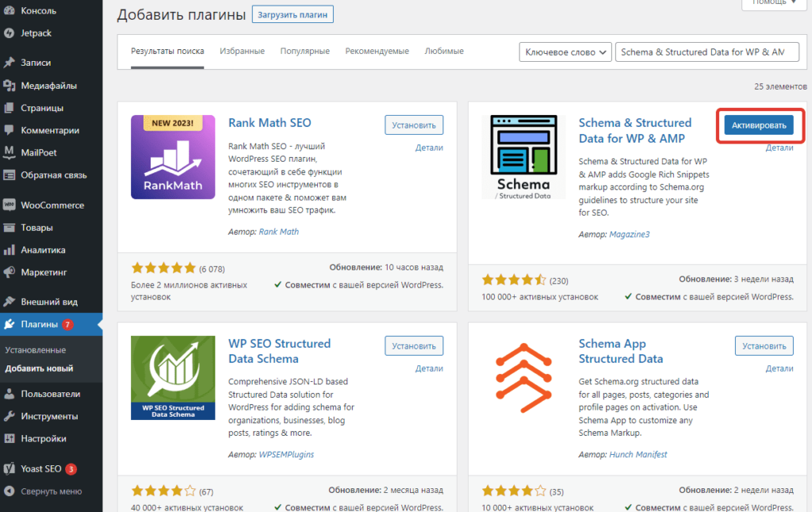Image resolution: width=812 pixels, height=512 pixels.
Task: Click the Медиафайлы media icon
Action: pos(9,86)
